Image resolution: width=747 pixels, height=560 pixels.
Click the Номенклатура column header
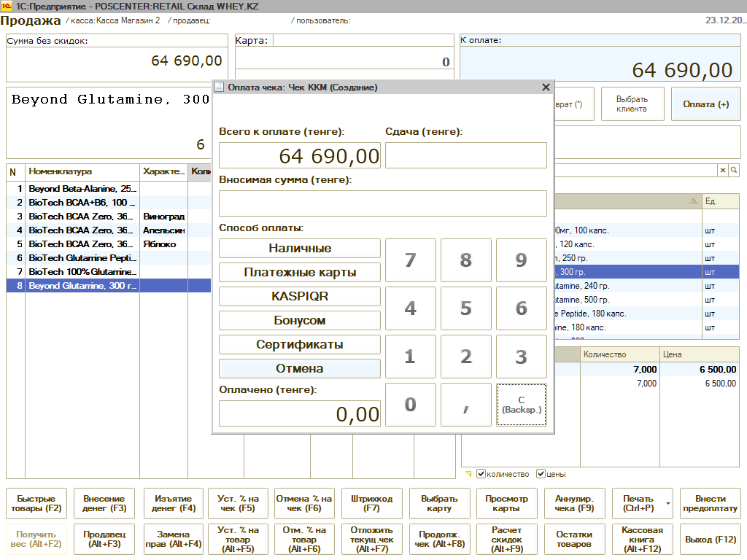(x=82, y=171)
